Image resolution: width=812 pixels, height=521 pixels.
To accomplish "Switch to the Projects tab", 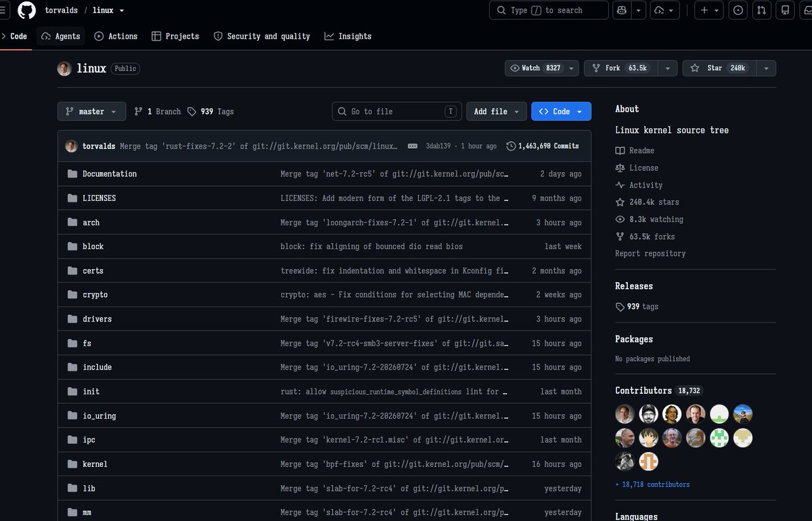I will 175,37.
